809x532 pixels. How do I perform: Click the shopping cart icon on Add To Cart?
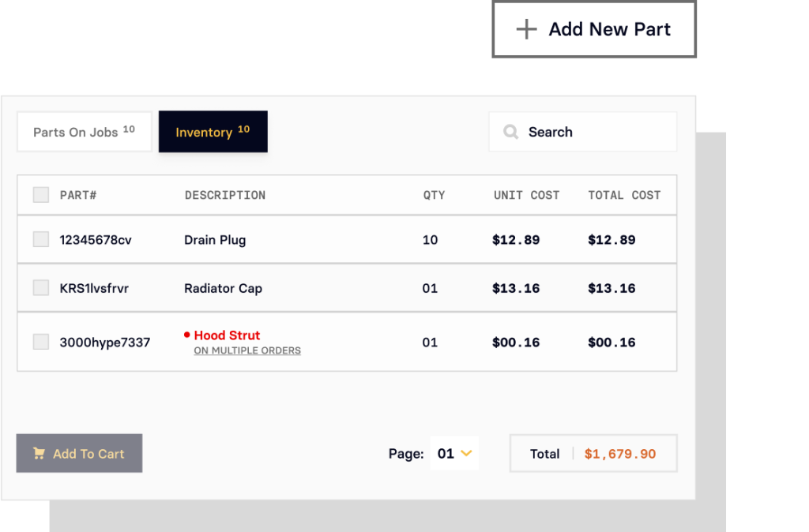pos(38,453)
